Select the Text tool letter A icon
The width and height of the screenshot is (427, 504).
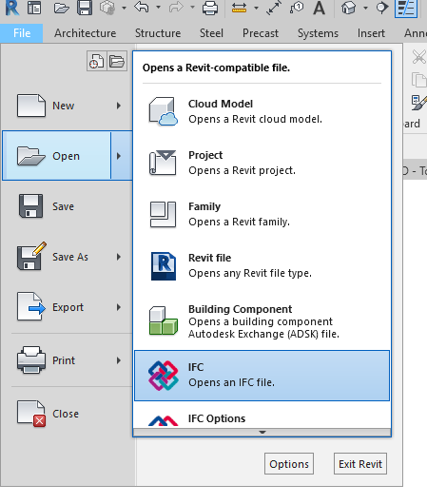point(319,8)
